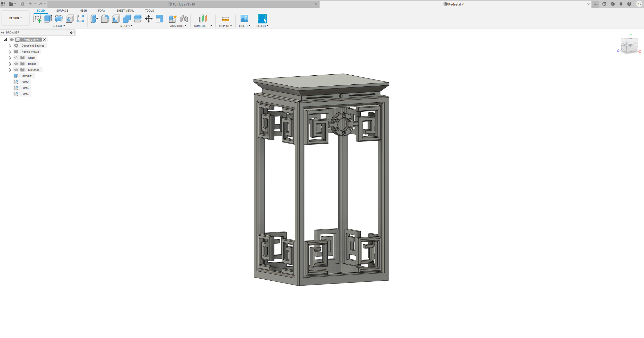Open the MODIFY dropdown menu
This screenshot has width=644, height=338.
[126, 26]
